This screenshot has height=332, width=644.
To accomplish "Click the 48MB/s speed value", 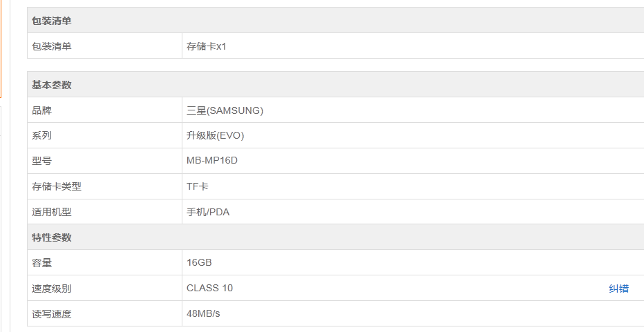I will pos(203,314).
